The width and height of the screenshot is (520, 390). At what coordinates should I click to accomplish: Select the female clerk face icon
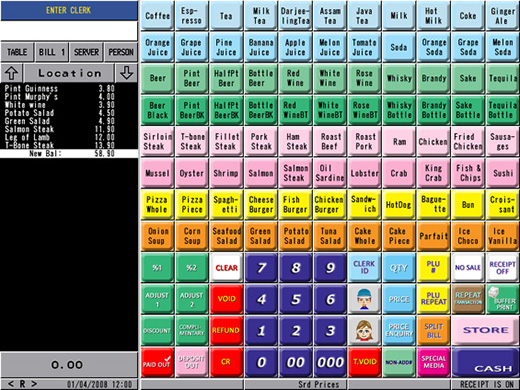click(364, 330)
